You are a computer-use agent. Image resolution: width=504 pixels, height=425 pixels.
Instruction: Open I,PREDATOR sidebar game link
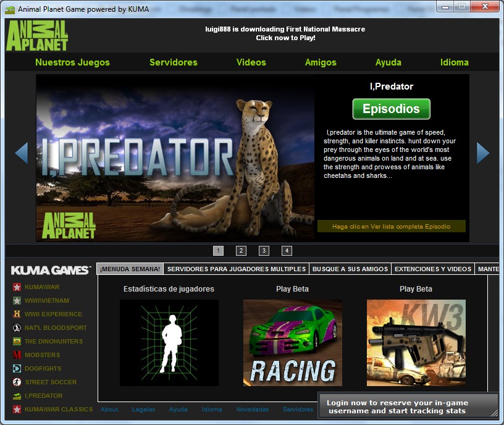(x=44, y=396)
